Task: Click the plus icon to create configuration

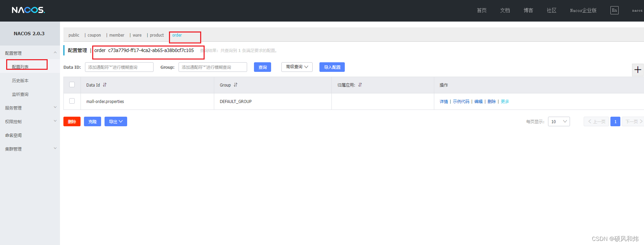Action: tap(638, 70)
